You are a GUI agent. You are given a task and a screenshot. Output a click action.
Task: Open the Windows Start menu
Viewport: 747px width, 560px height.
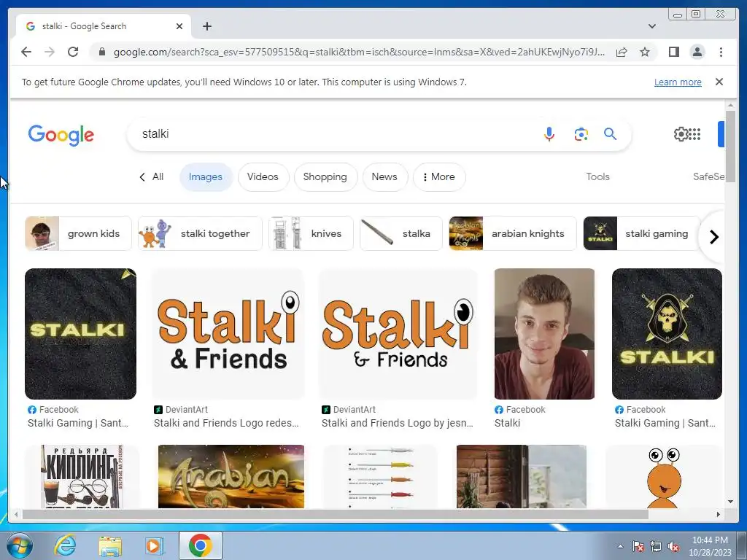pos(20,545)
